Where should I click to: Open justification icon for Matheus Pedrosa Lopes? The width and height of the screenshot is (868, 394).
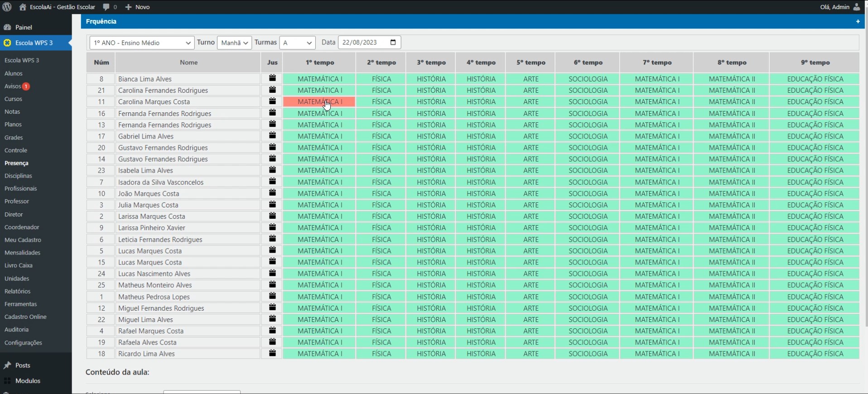[272, 296]
